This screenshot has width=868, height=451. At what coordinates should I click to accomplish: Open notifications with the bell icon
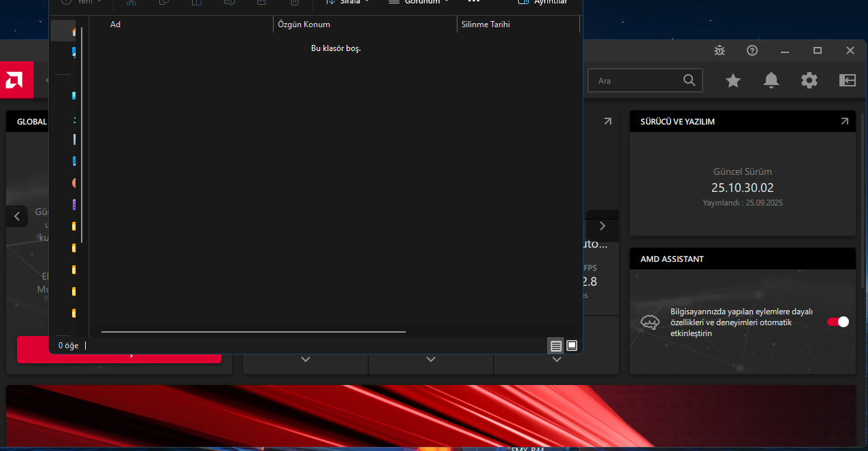click(x=771, y=80)
